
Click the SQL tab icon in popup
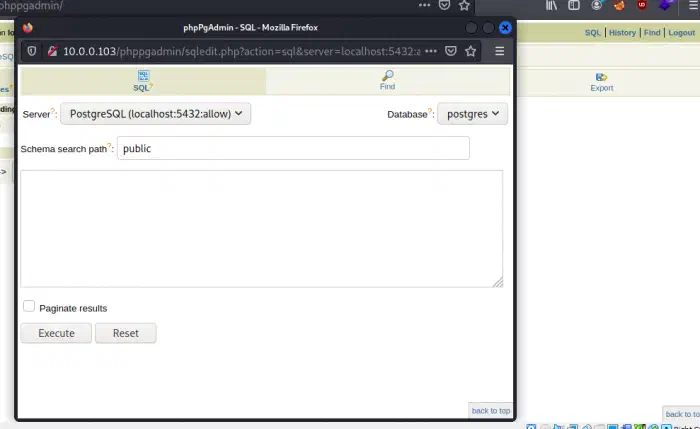(x=143, y=75)
